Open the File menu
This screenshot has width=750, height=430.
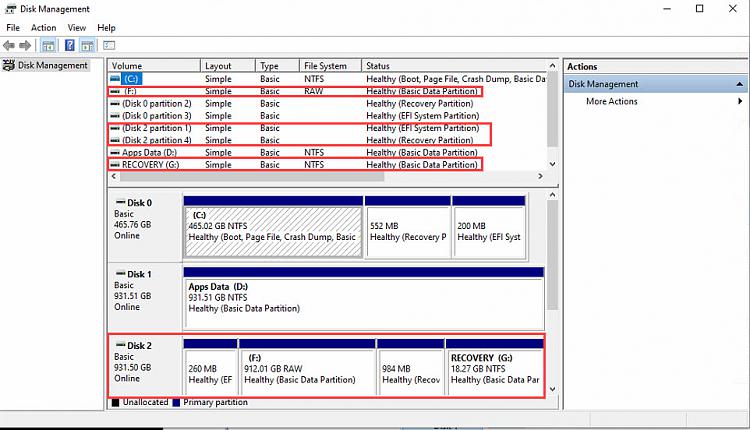(x=13, y=28)
